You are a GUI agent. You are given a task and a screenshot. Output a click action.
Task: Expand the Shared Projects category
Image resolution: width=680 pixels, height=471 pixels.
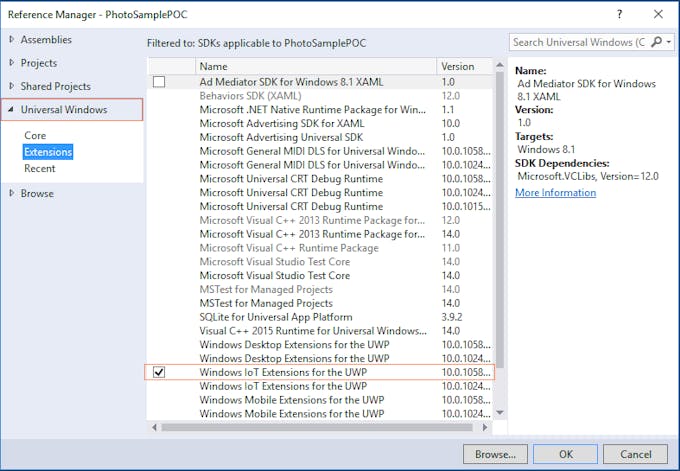(12, 86)
